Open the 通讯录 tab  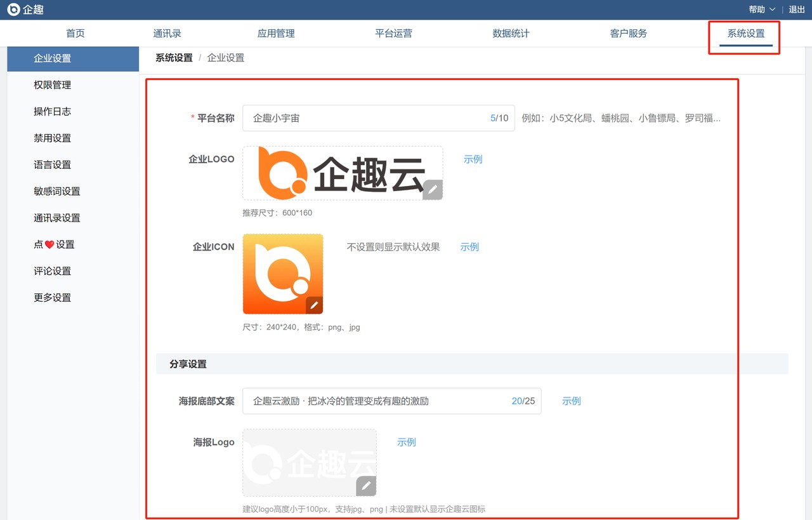(167, 34)
